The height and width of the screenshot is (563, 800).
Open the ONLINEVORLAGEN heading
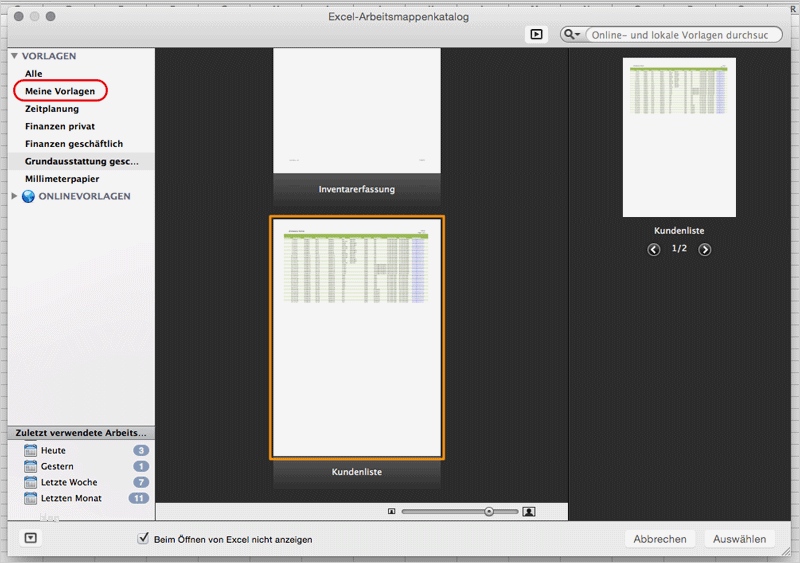84,196
